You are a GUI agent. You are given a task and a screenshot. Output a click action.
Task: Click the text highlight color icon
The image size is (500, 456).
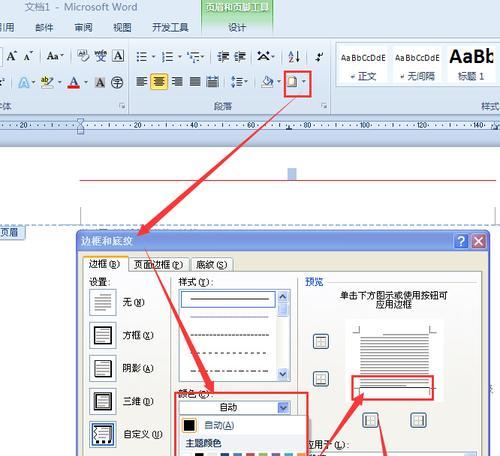[47, 82]
